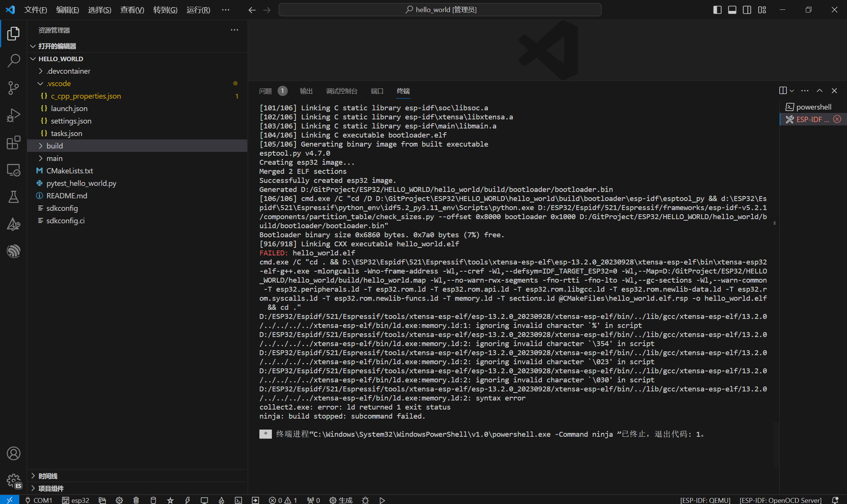Open the Explorer view in activity bar
Image resolution: width=847 pixels, height=504 pixels.
pos(13,34)
